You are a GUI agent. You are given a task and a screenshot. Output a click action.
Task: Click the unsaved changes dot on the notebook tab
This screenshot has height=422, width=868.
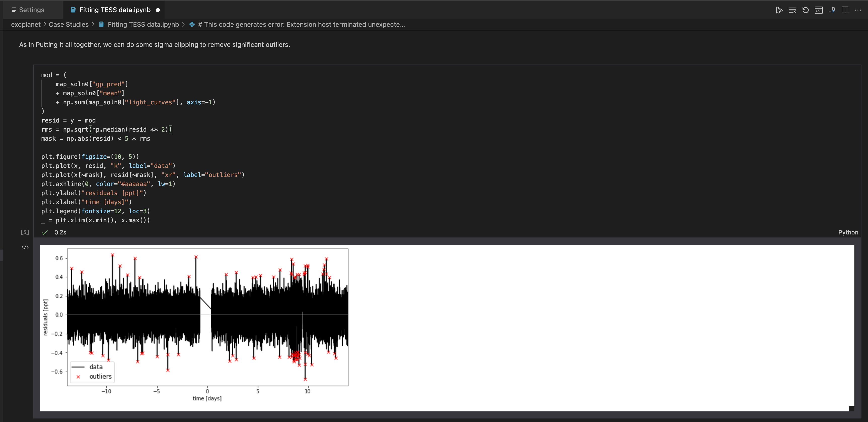(157, 10)
